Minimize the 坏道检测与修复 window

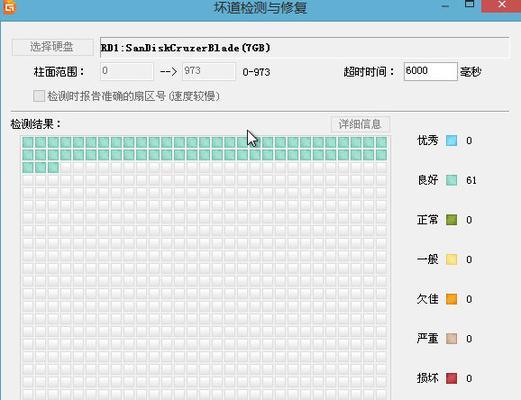point(445,5)
